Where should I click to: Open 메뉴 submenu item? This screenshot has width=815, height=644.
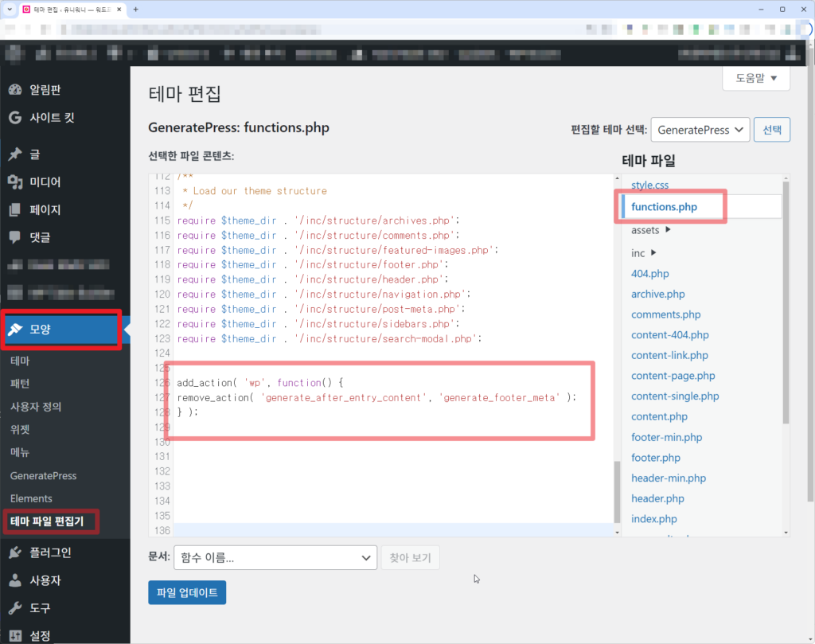(x=20, y=452)
